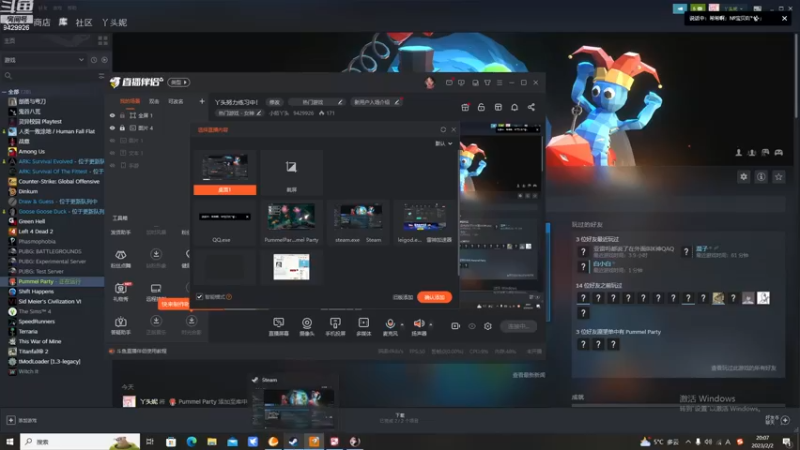
Task: Open the 答疑助手 toolbox tool
Action: (x=121, y=325)
